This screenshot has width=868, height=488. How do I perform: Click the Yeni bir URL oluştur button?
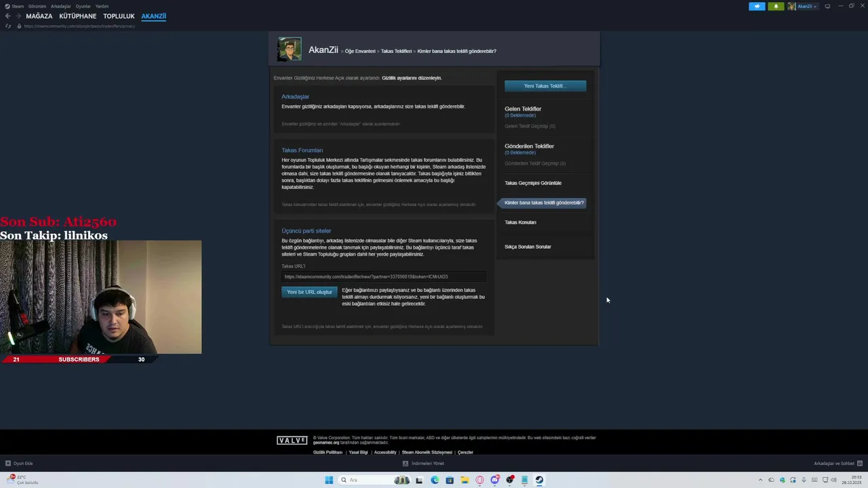[309, 292]
